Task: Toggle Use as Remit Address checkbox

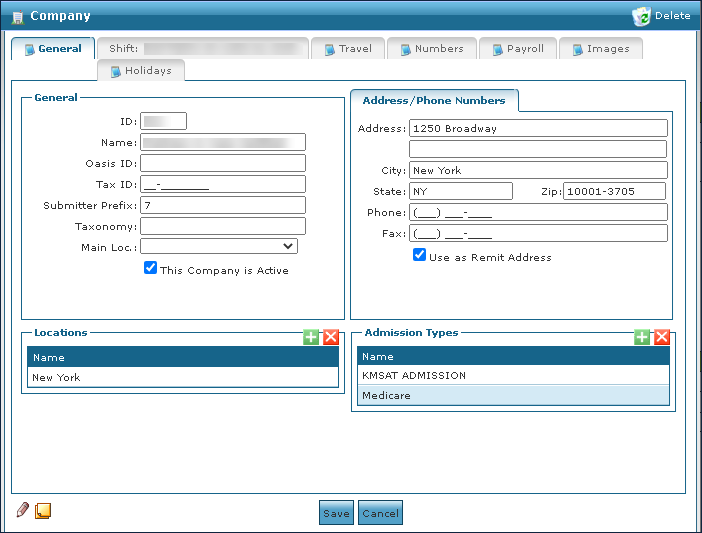Action: click(420, 255)
